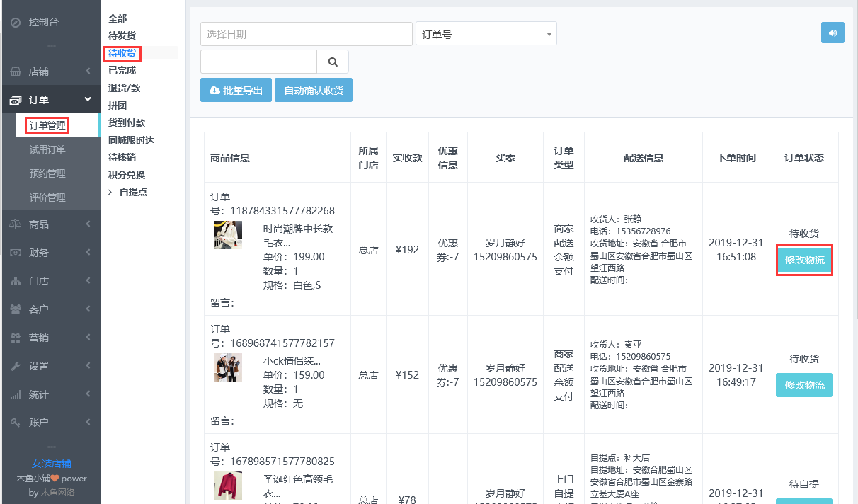The width and height of the screenshot is (858, 504).
Task: Expand the 自提点 tree item
Action: click(x=110, y=192)
